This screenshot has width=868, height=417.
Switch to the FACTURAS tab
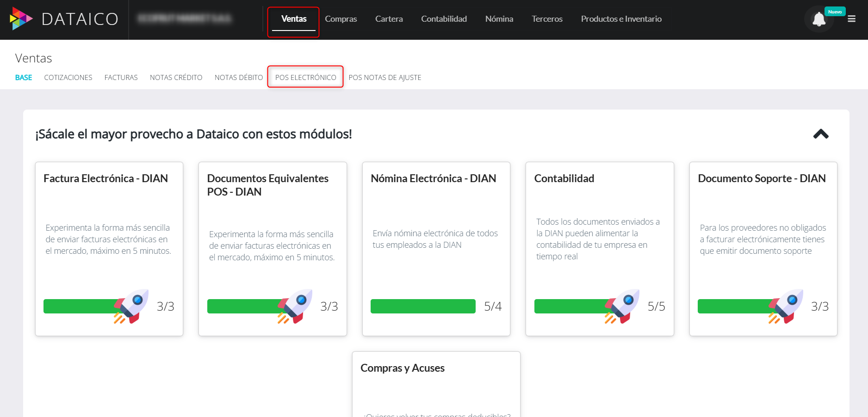click(121, 78)
